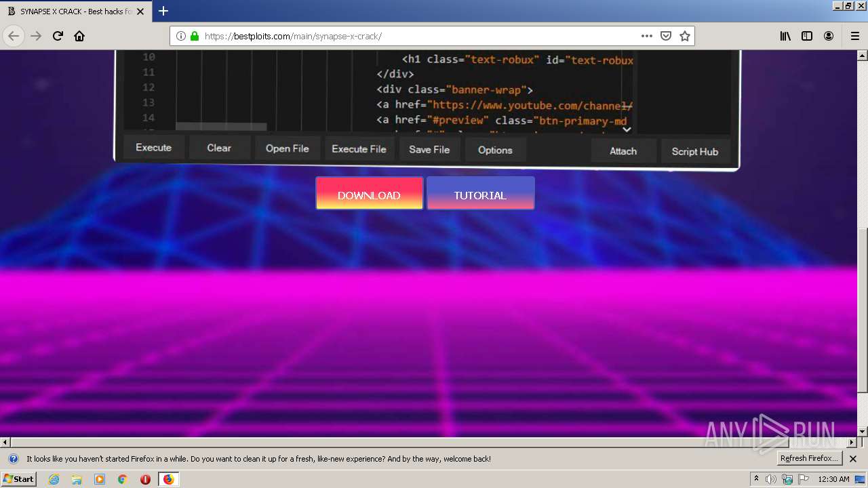Screen dimensions: 868x488
Task: Open the Firefox account menu
Action: (829, 36)
